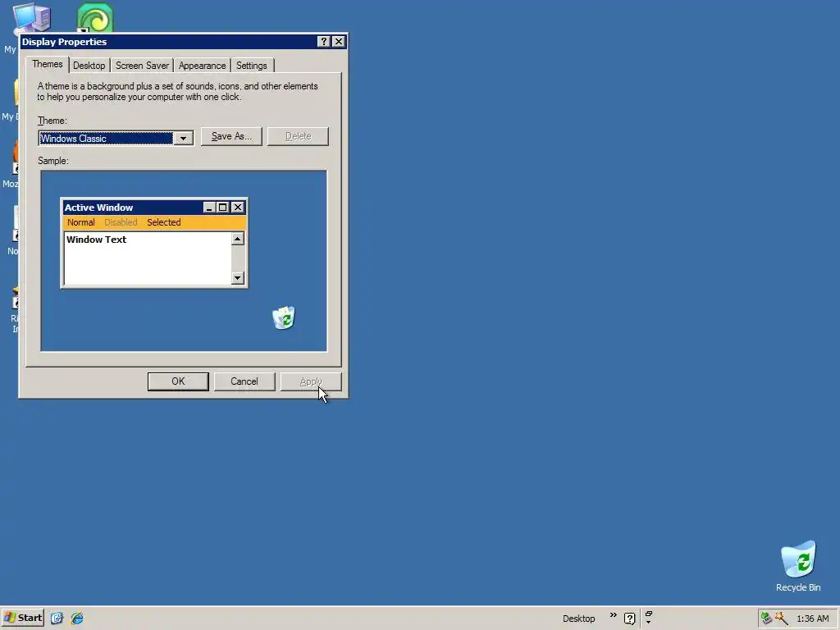Close the Display Properties dialog

tap(339, 41)
